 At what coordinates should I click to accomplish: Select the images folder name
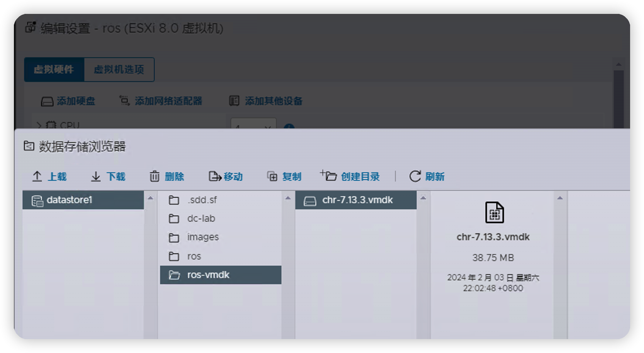(203, 237)
